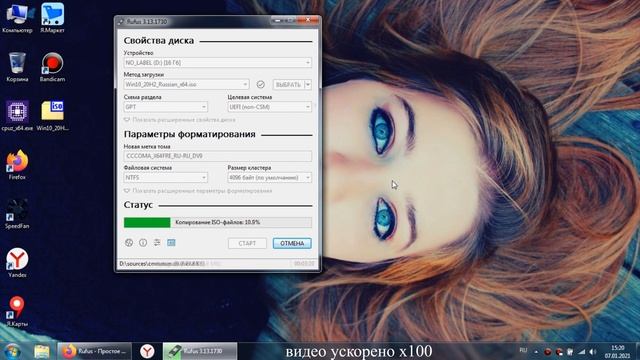
Task: Click the volume speaker tray icon
Action: (x=593, y=351)
